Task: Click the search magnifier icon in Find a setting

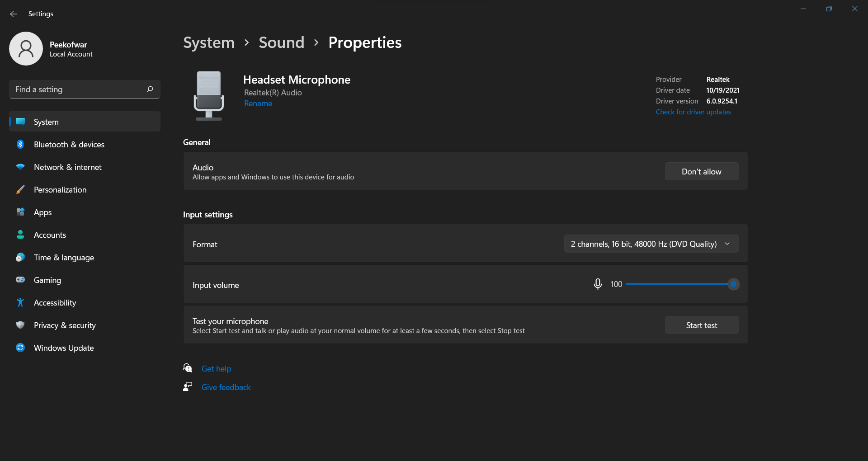Action: pyautogui.click(x=150, y=89)
